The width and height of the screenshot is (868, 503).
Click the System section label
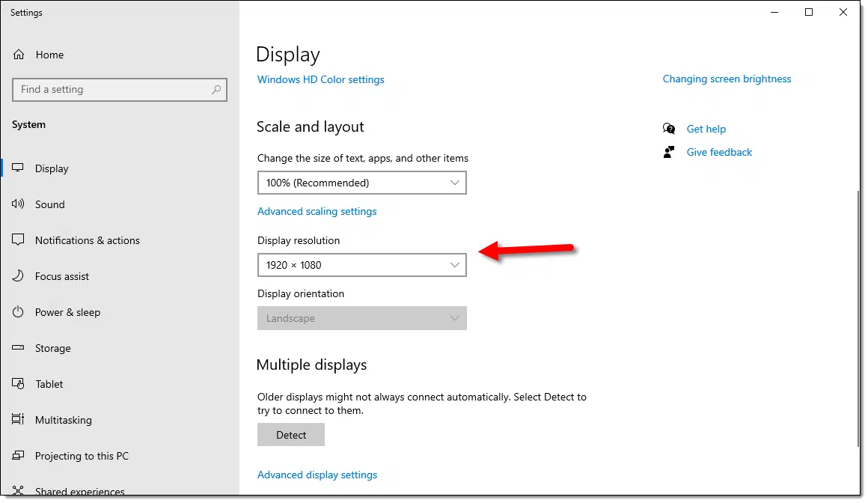(x=28, y=125)
